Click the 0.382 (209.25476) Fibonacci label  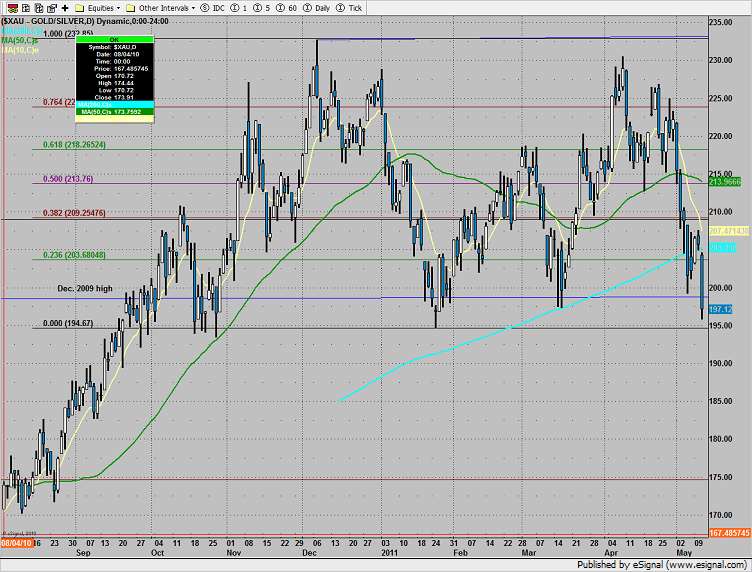tap(74, 213)
